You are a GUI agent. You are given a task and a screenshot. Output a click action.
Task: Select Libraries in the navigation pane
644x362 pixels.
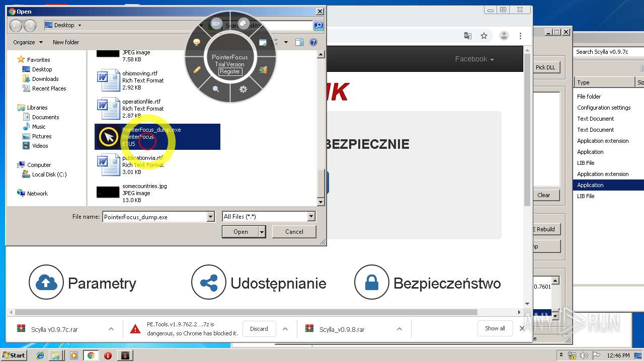tap(37, 108)
